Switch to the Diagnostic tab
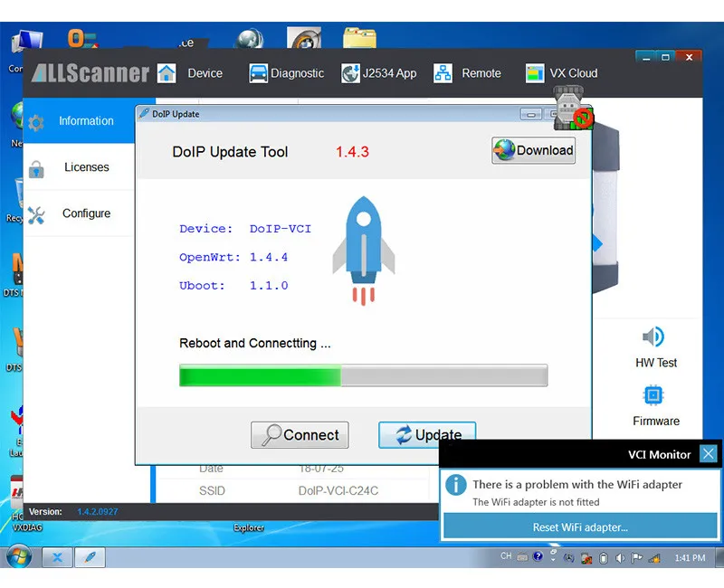 pos(298,73)
